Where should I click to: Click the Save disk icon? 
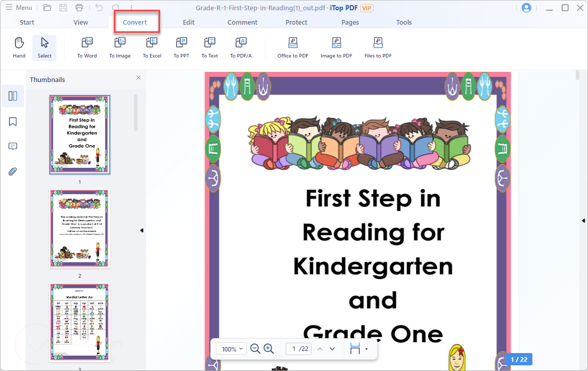tap(64, 8)
